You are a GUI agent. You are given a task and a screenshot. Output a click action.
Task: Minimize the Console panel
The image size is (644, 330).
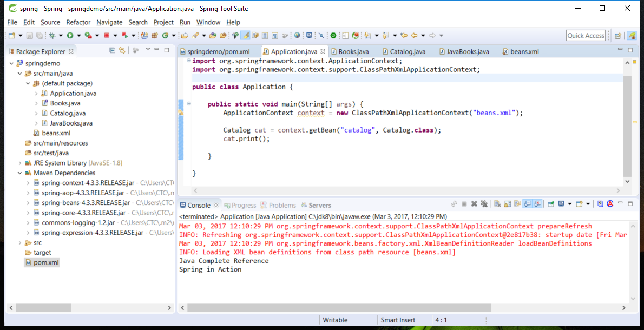(620, 203)
